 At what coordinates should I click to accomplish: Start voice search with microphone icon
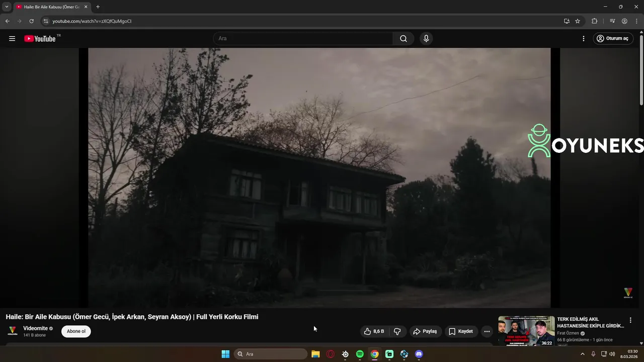pos(426,39)
